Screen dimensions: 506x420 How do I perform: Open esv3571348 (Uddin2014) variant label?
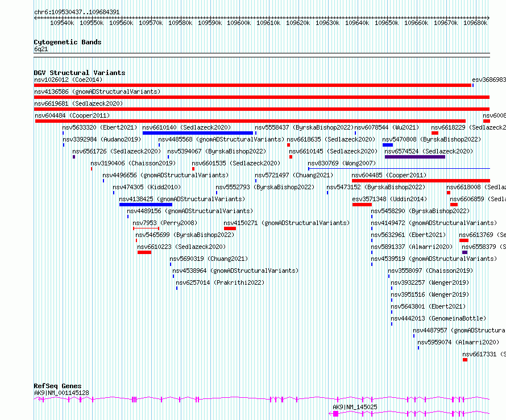389,199
